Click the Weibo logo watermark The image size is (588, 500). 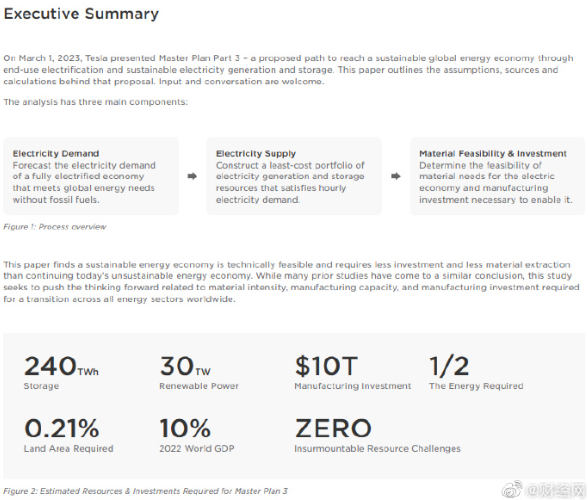[512, 489]
